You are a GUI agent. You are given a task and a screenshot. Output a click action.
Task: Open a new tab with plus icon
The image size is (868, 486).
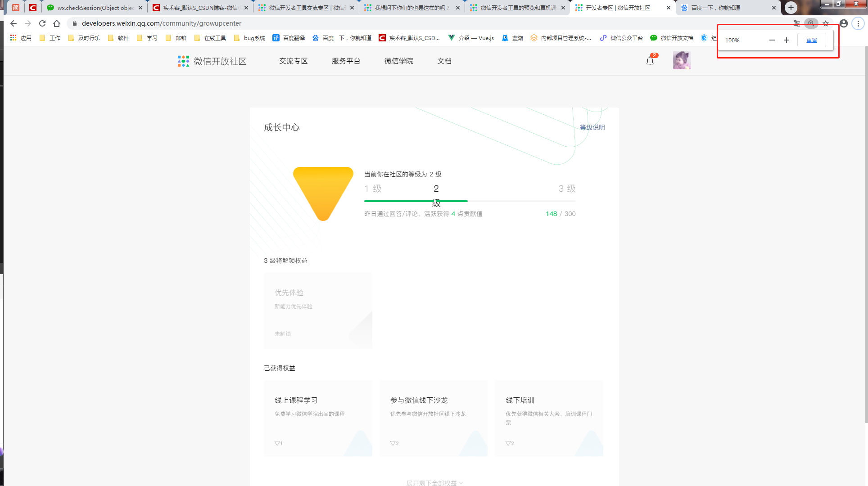791,8
